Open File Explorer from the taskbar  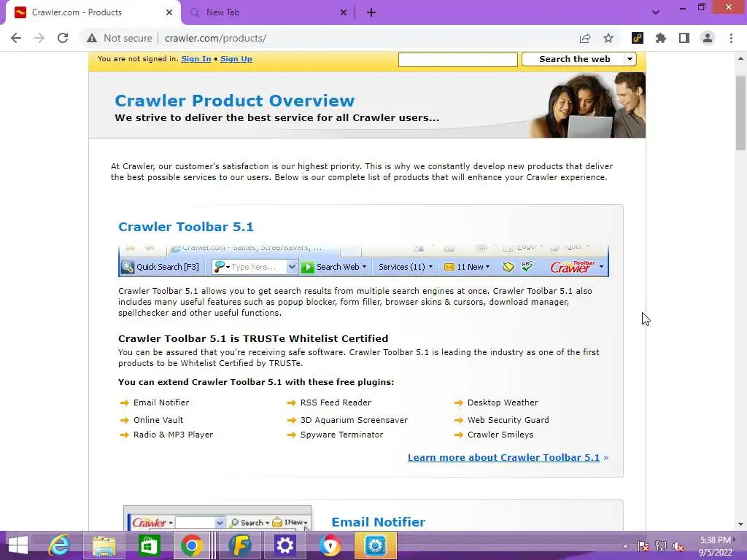[104, 545]
